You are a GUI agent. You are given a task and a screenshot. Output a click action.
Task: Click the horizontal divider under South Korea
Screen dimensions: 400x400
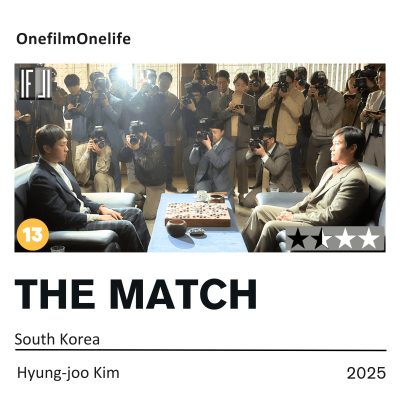click(200, 350)
